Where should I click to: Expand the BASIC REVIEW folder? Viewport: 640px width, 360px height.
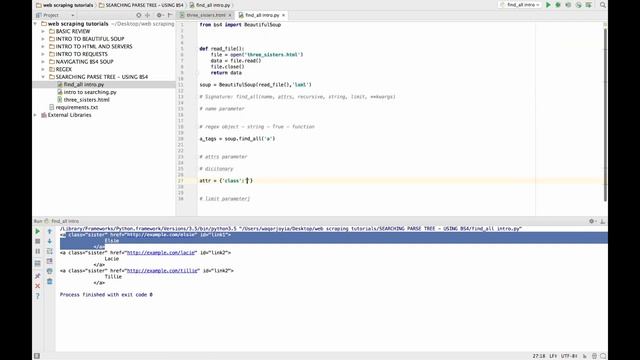coord(43,31)
